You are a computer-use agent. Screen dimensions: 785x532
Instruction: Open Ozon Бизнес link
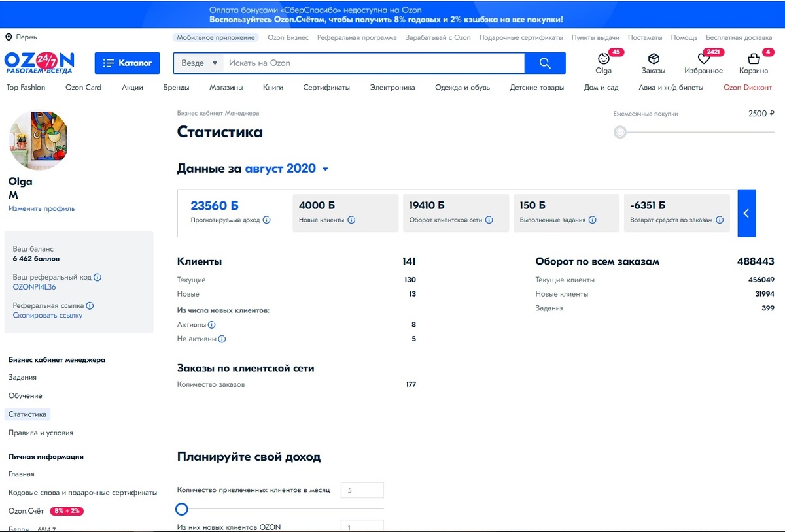(x=288, y=37)
